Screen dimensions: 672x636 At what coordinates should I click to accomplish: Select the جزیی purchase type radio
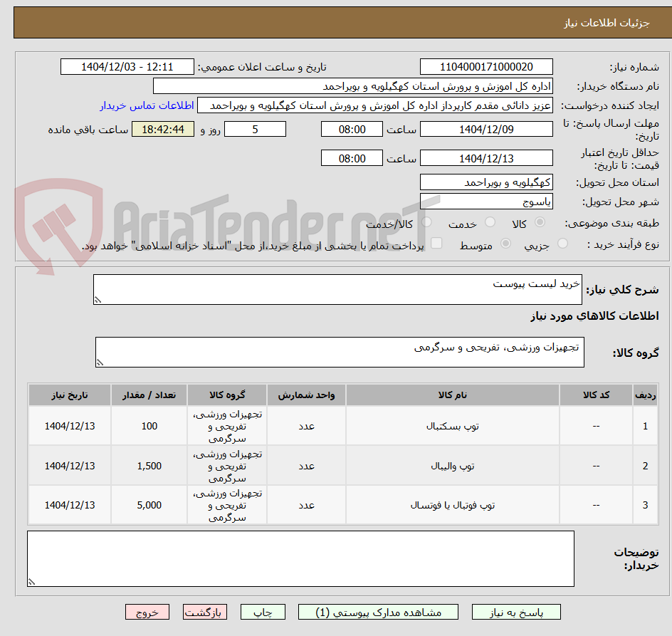click(x=562, y=244)
